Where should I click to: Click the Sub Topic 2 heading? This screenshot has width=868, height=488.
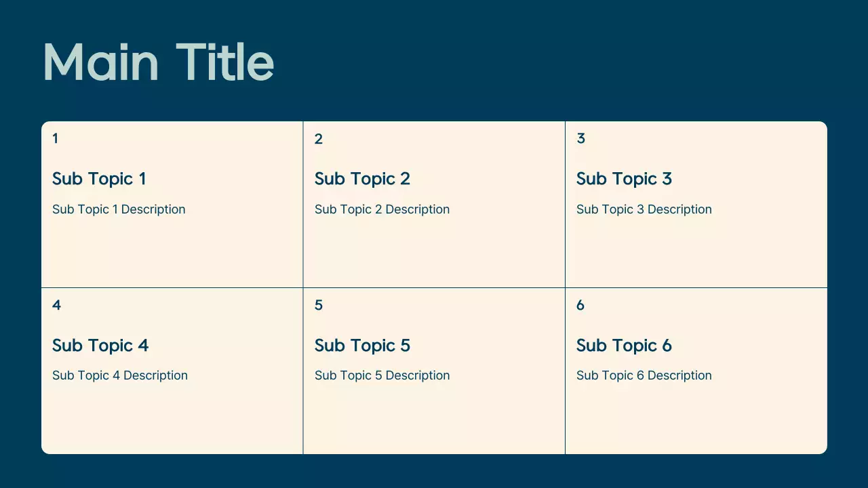coord(362,179)
